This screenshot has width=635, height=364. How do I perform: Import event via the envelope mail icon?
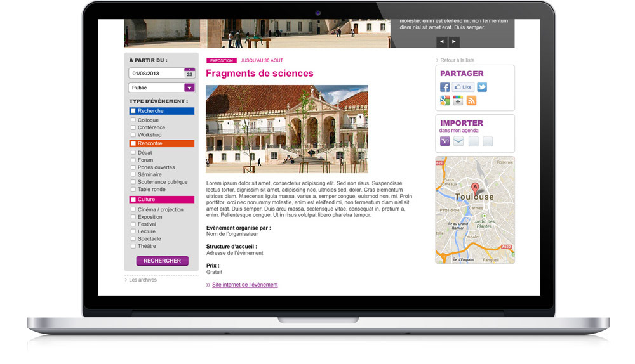pyautogui.click(x=458, y=141)
